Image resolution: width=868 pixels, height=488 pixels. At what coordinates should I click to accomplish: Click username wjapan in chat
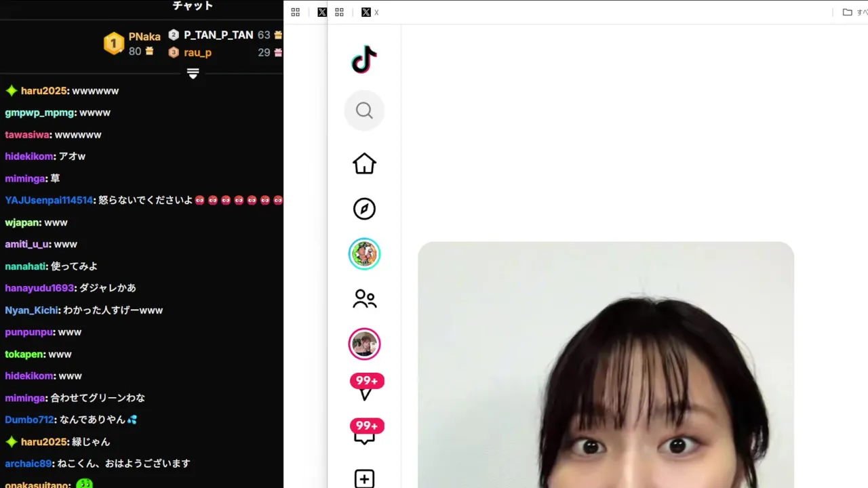22,222
